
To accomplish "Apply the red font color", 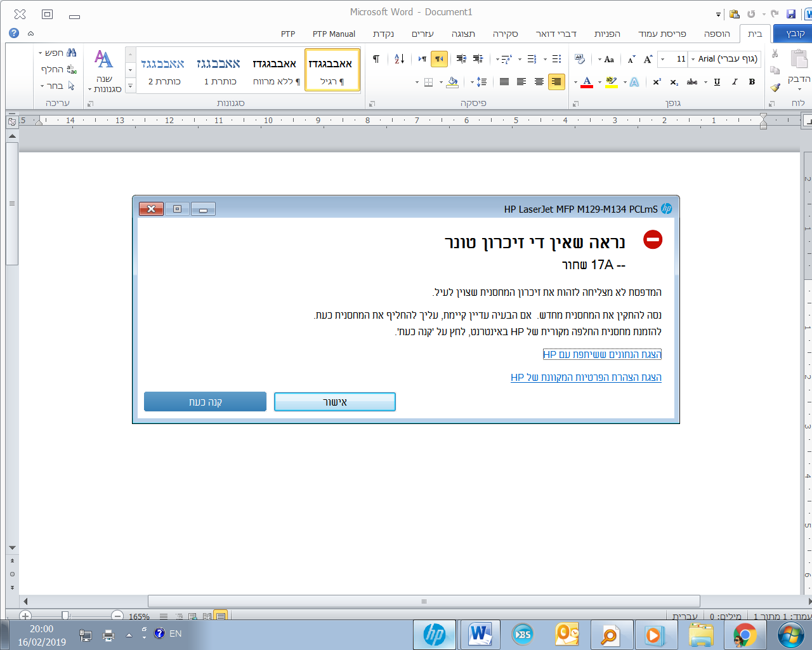I will (587, 82).
